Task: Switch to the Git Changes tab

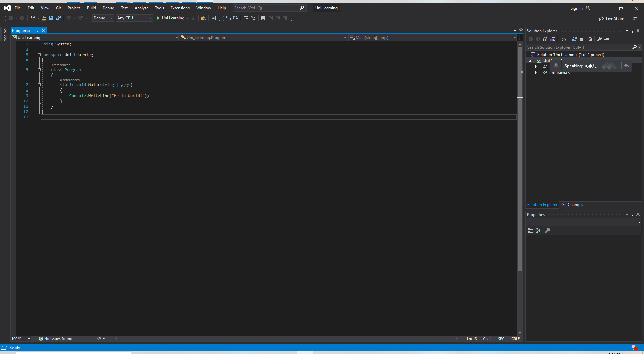Action: pos(572,205)
